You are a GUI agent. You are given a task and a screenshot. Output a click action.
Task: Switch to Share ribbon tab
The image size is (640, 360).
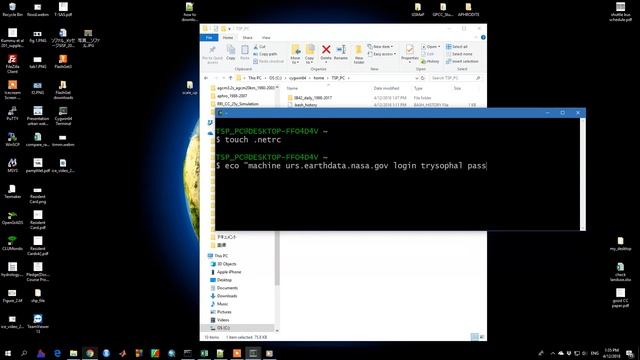point(247,38)
